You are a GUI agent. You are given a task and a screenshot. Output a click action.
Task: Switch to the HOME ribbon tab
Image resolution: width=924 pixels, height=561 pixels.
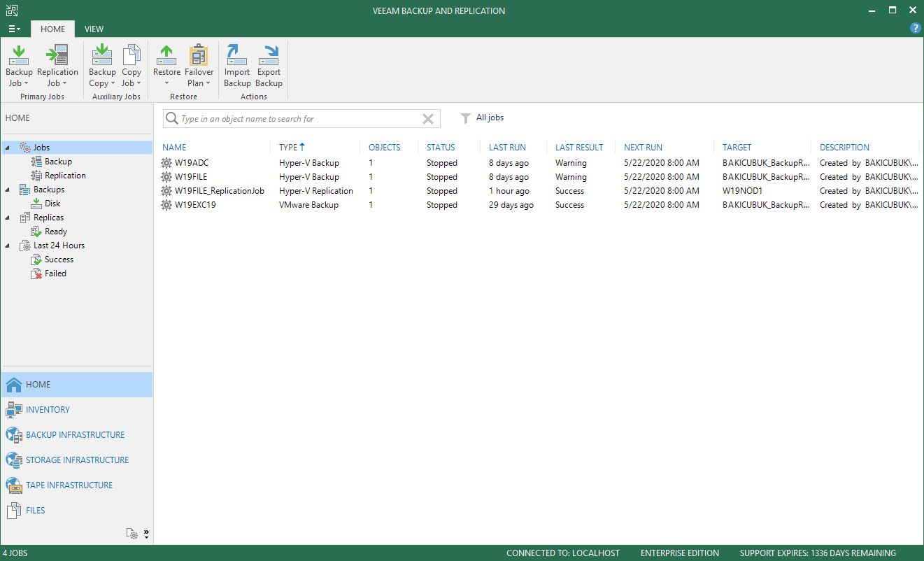coord(52,29)
